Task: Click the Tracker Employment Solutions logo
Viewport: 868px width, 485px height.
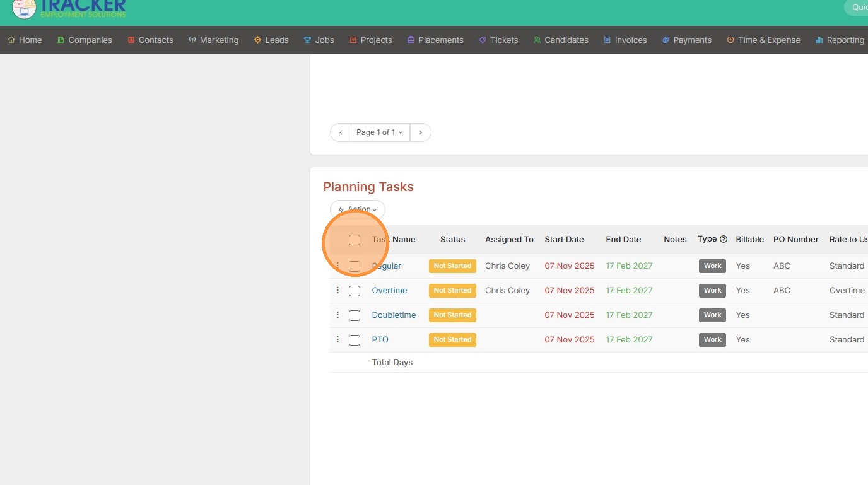Action: [69, 8]
